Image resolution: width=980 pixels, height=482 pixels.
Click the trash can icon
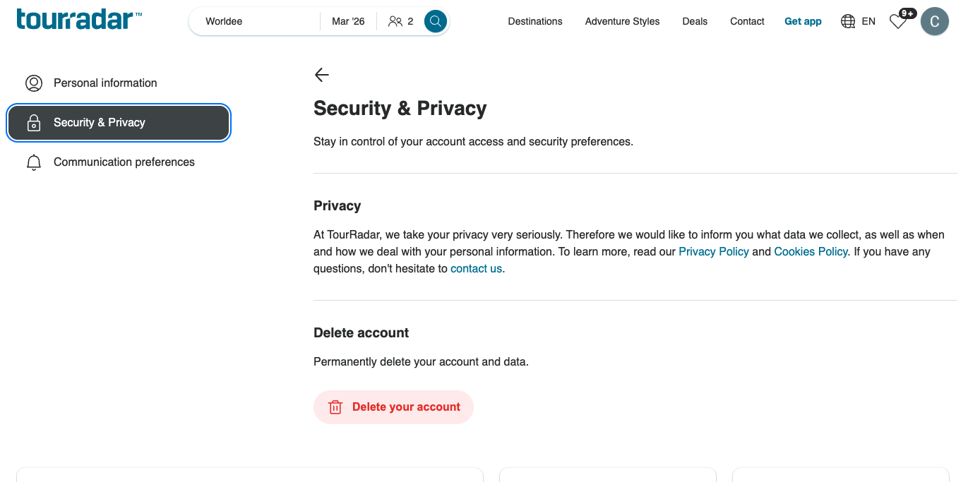pyautogui.click(x=335, y=407)
